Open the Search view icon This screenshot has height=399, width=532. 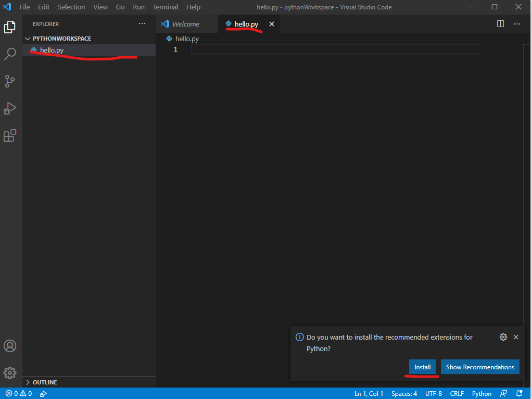[10, 54]
